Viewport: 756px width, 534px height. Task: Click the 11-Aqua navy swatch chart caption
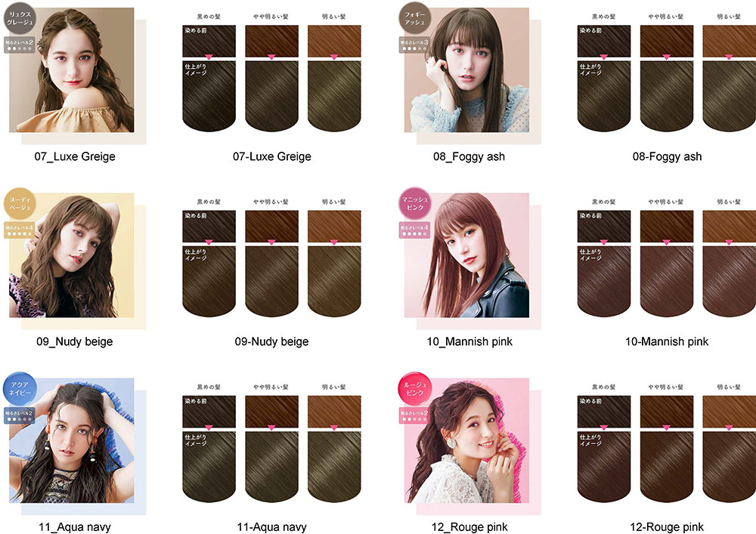(x=272, y=527)
